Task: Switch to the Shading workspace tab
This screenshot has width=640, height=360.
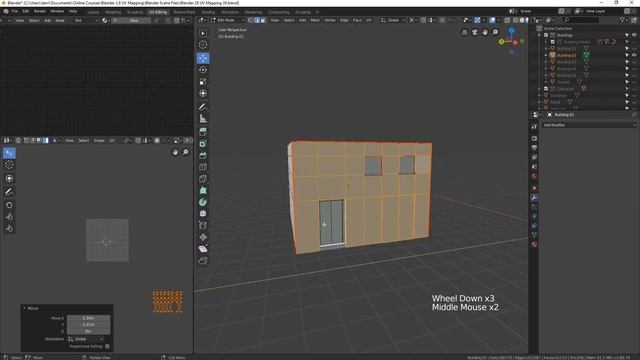Action: pyautogui.click(x=208, y=12)
